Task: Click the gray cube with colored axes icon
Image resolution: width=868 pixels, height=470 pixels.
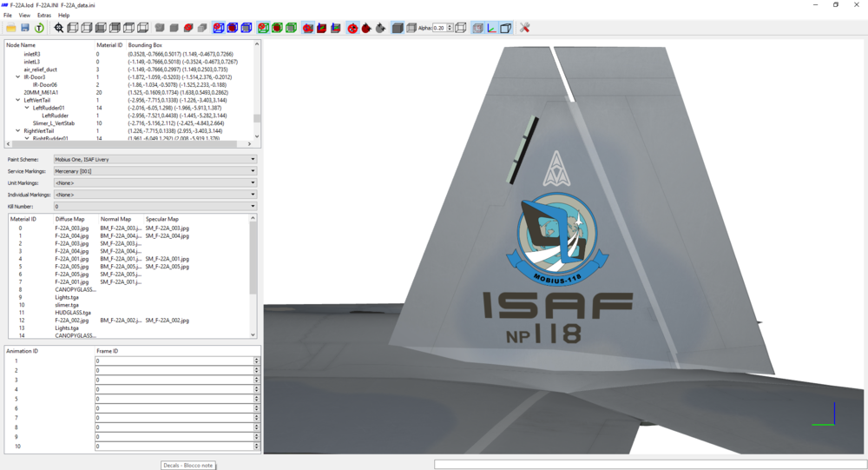Action: point(335,28)
